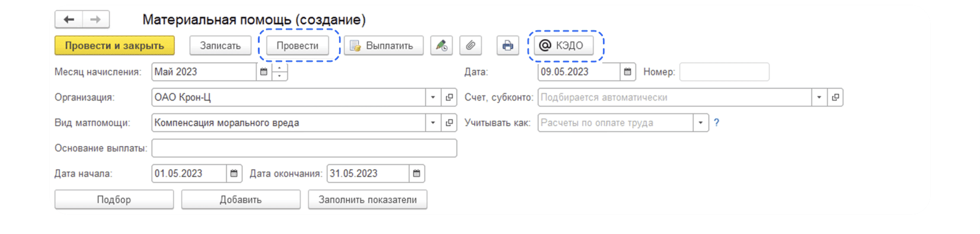Viewport: 980px width, 234px height.
Task: Click the Организация field ОАО Крон-Ц
Action: coord(289,97)
